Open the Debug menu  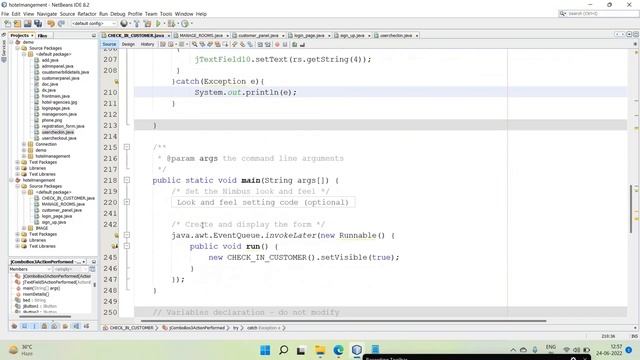[x=118, y=14]
